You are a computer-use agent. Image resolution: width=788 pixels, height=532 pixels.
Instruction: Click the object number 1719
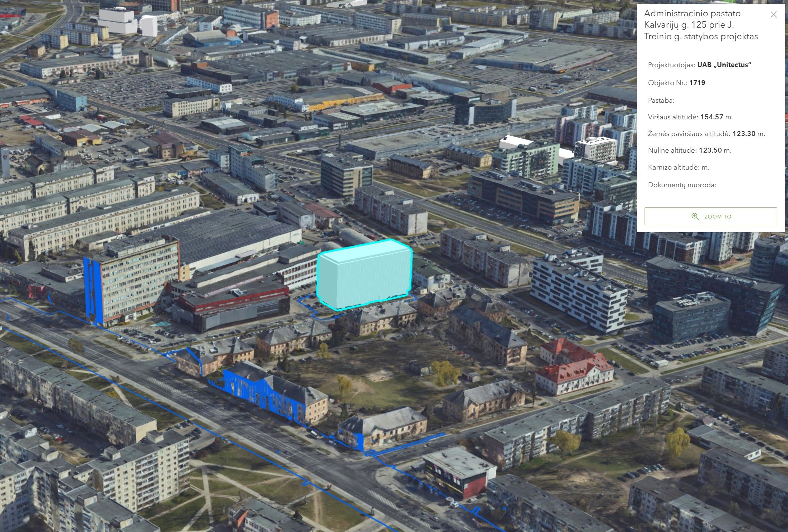tap(697, 83)
